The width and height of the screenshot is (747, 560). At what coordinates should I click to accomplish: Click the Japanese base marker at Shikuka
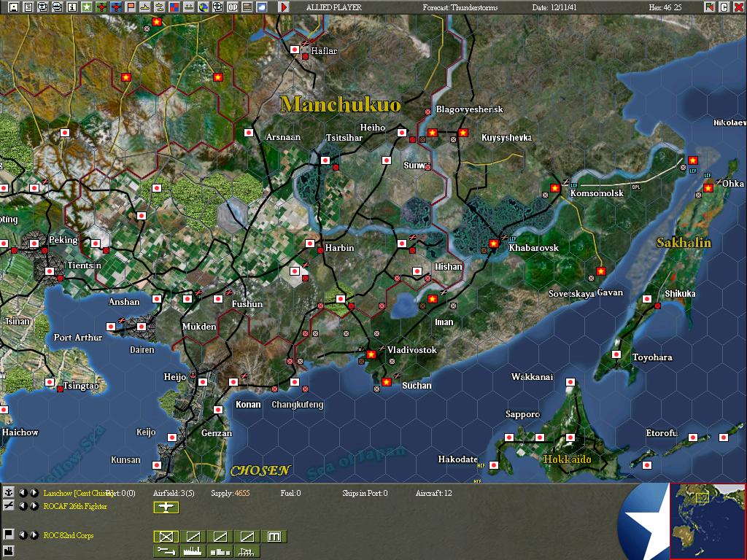tap(647, 299)
